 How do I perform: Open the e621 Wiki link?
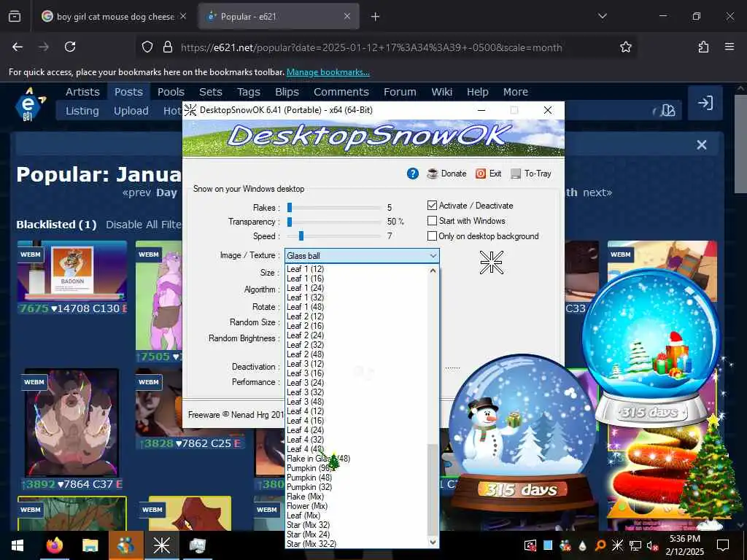(x=441, y=92)
